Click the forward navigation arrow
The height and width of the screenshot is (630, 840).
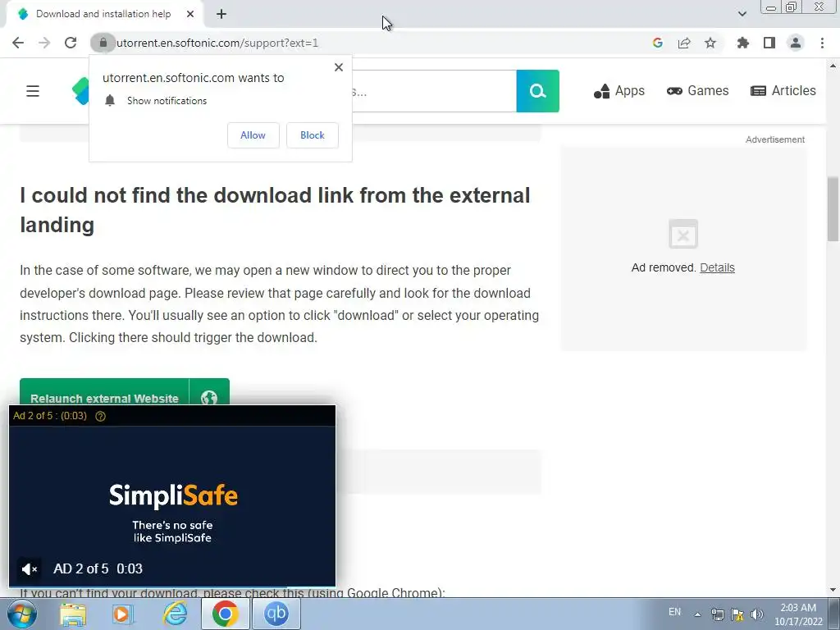point(44,43)
